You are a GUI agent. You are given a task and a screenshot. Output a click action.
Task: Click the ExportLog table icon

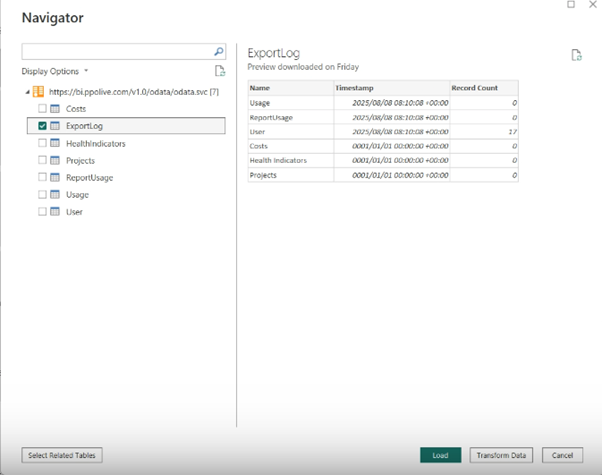pos(55,126)
